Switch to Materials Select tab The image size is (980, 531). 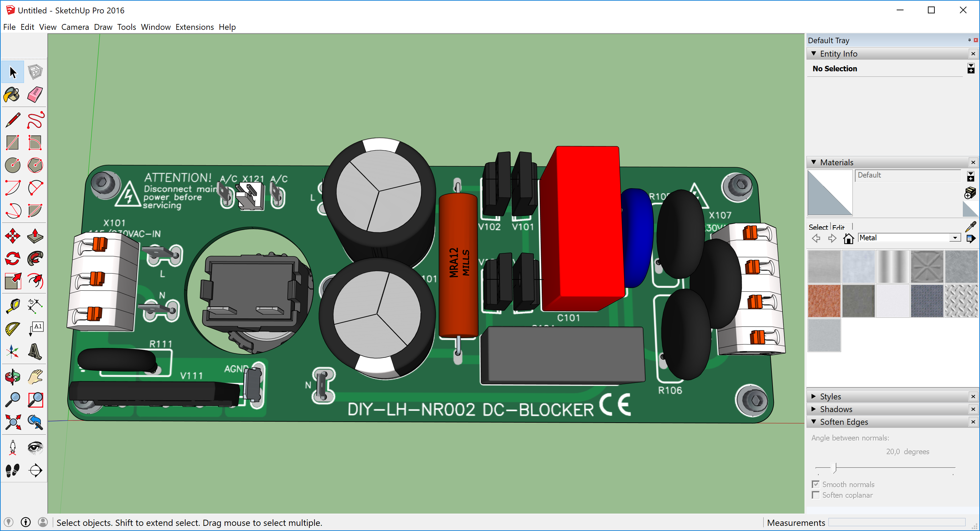pyautogui.click(x=818, y=227)
